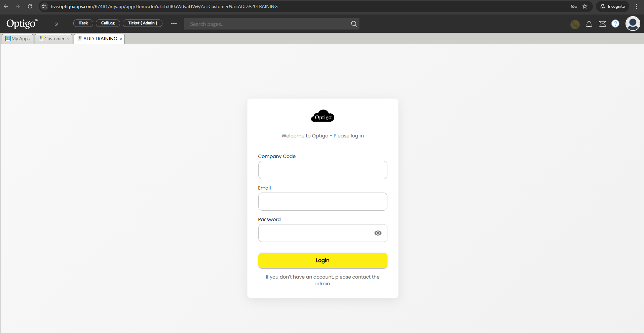This screenshot has height=333, width=644.
Task: Open the user profile avatar
Action: pos(633,24)
